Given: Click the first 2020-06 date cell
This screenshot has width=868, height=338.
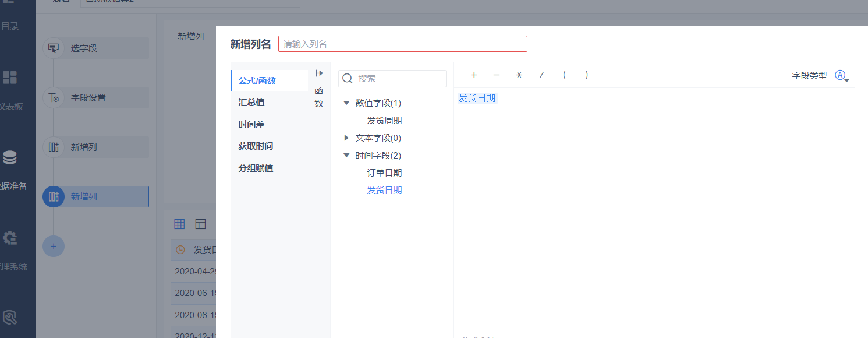Looking at the screenshot, I should coord(193,293).
